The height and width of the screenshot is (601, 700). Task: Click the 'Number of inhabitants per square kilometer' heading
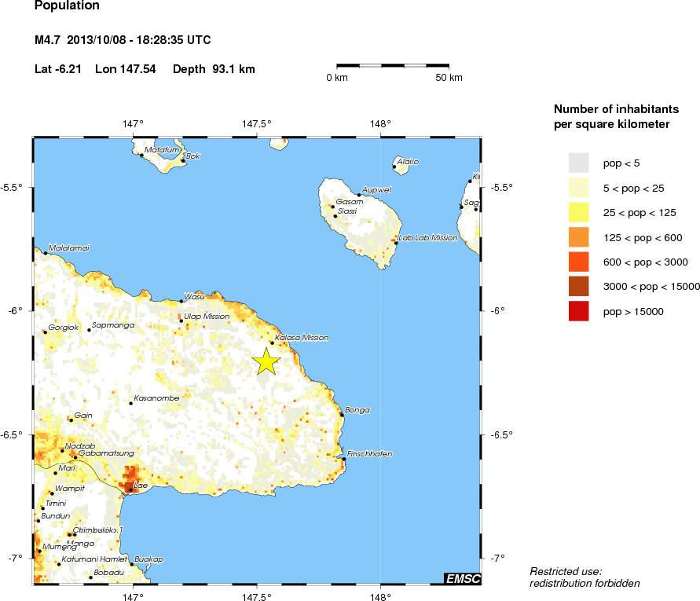coord(617,116)
